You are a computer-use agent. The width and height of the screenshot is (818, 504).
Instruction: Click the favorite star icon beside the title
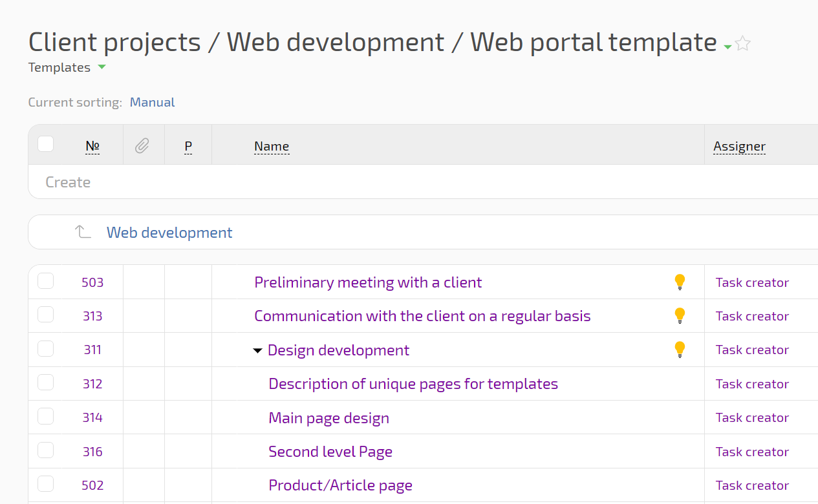[x=743, y=44]
